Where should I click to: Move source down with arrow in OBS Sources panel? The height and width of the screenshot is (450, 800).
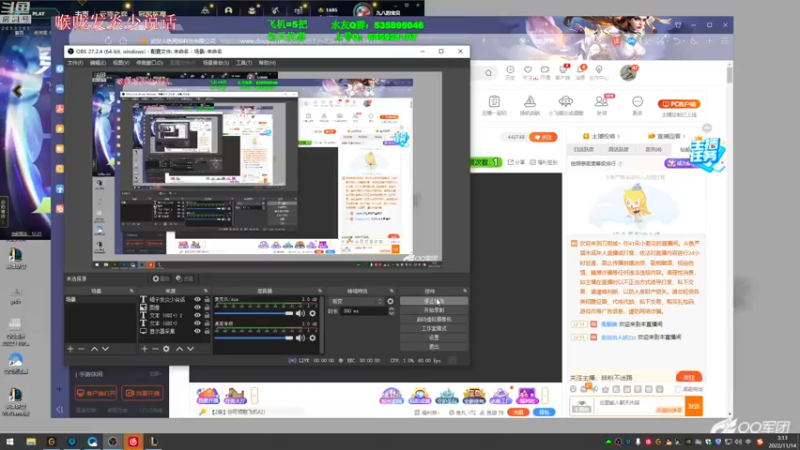(x=190, y=349)
